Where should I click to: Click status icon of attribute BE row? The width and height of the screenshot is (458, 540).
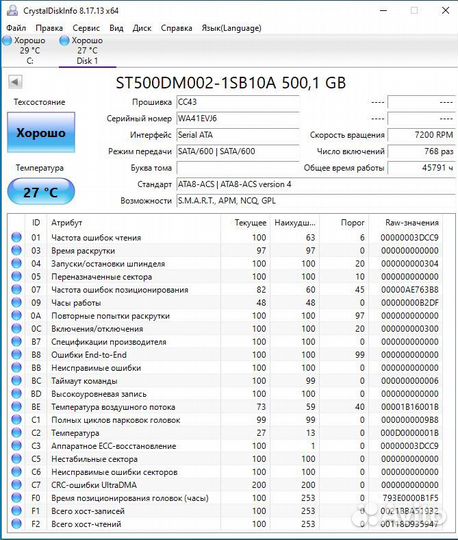click(x=16, y=407)
